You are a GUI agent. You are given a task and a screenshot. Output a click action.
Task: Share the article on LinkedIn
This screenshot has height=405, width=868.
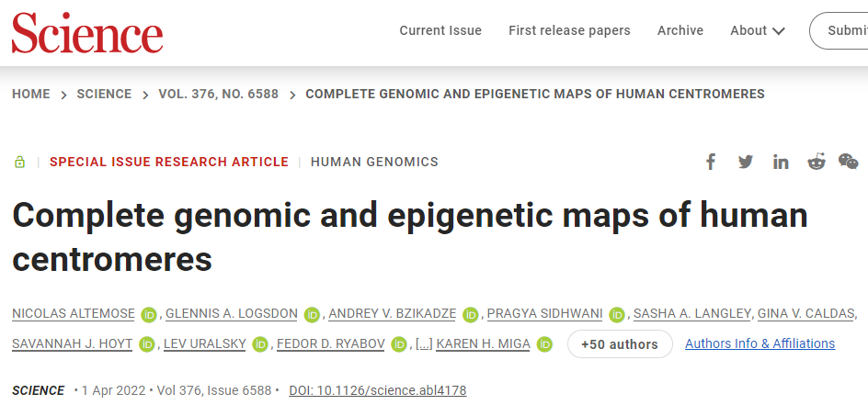[x=781, y=162]
